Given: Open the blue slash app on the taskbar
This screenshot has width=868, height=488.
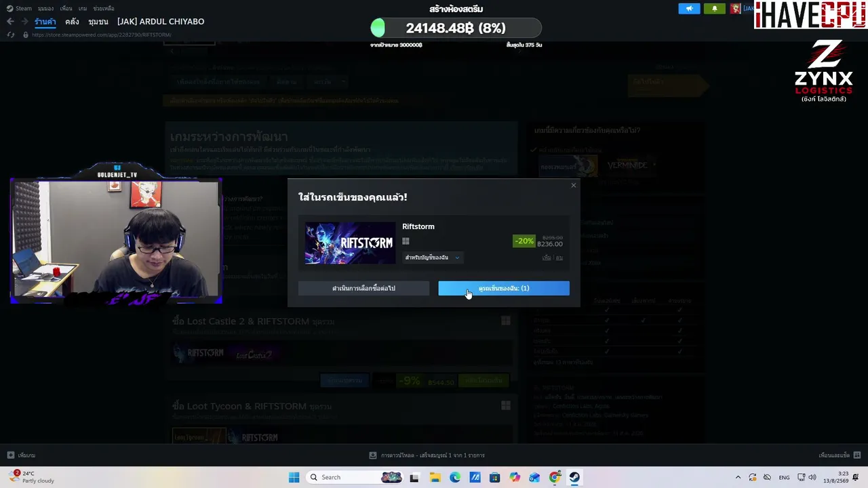Looking at the screenshot, I should pos(475,477).
